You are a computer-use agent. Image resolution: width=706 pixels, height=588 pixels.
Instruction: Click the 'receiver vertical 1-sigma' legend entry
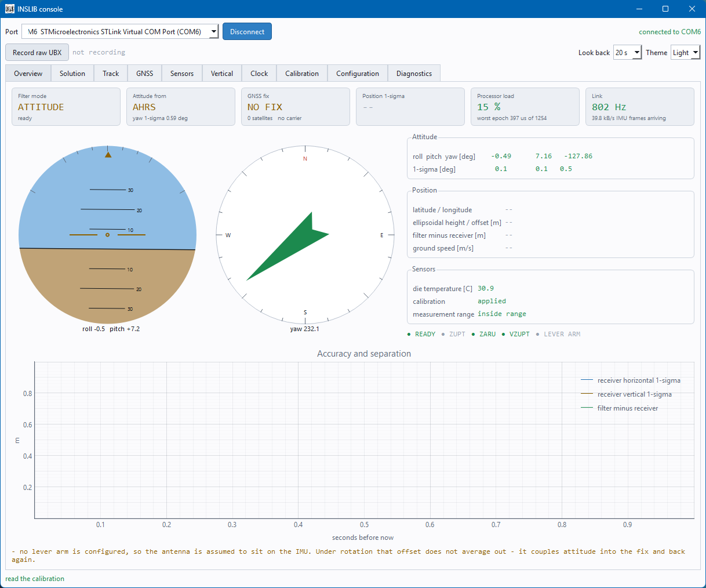click(x=626, y=394)
